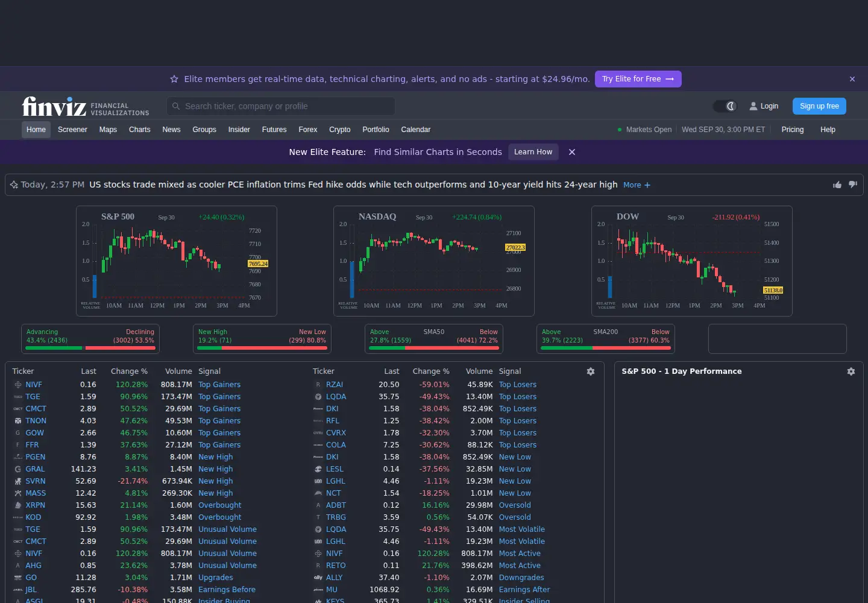The width and height of the screenshot is (868, 603).
Task: Open the Crypto page
Action: pos(340,130)
